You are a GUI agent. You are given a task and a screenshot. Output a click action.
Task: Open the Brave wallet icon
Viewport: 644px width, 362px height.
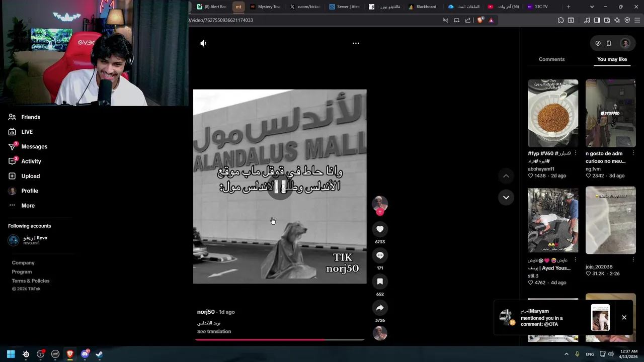click(607, 20)
